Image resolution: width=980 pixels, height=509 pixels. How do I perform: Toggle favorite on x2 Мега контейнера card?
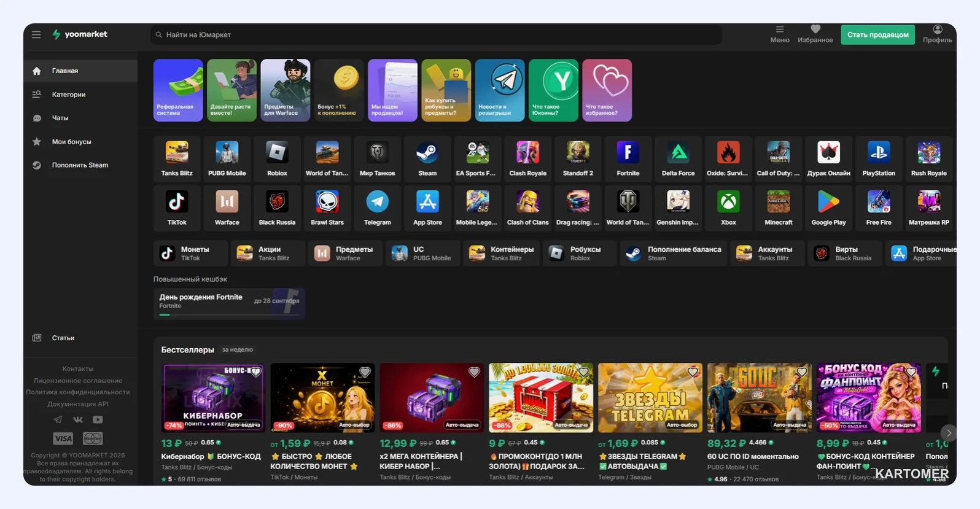coord(475,372)
